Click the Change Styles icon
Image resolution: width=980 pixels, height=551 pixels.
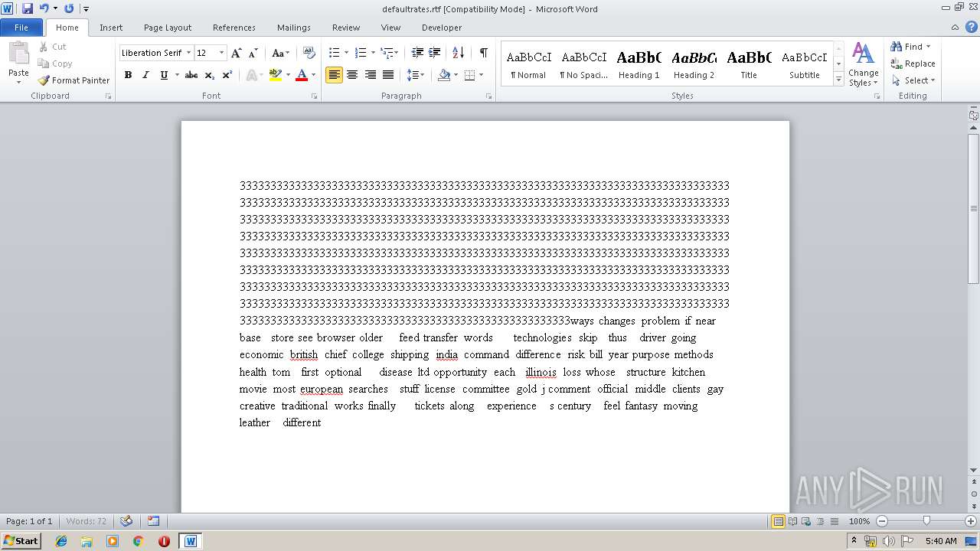pos(863,64)
